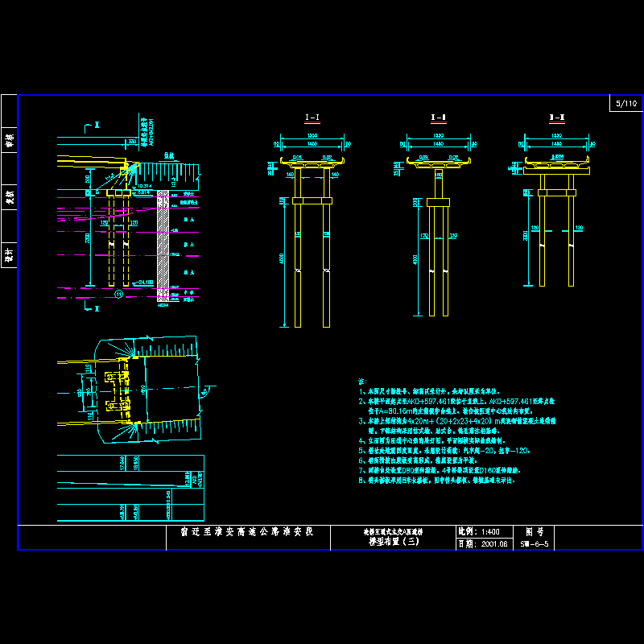Select the 2001.08 date field
This screenshot has width=644, height=644.
492,544
